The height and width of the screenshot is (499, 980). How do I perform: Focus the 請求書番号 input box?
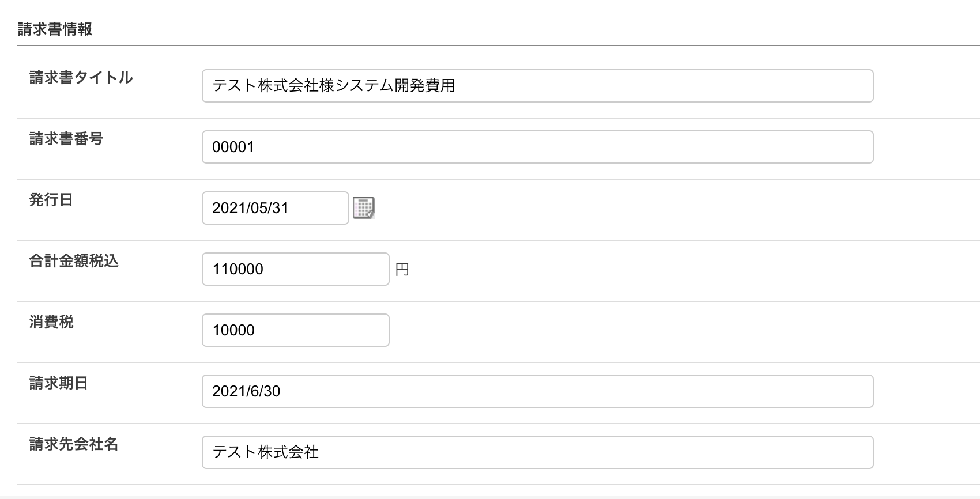(x=537, y=147)
